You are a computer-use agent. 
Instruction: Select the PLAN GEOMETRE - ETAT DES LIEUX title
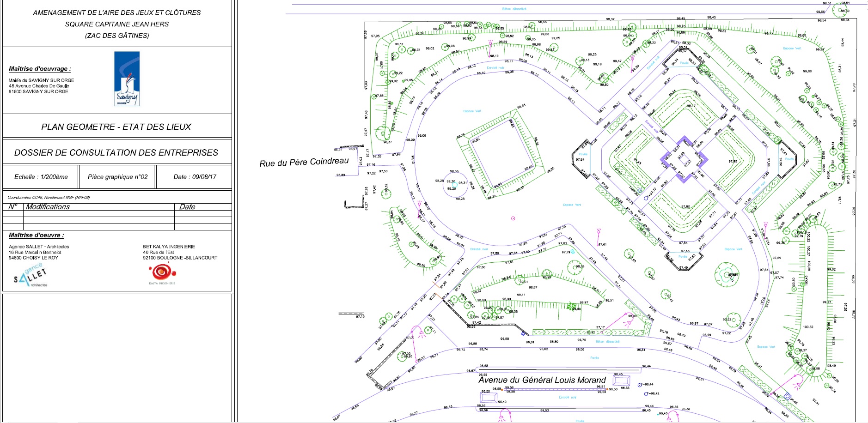coord(116,127)
